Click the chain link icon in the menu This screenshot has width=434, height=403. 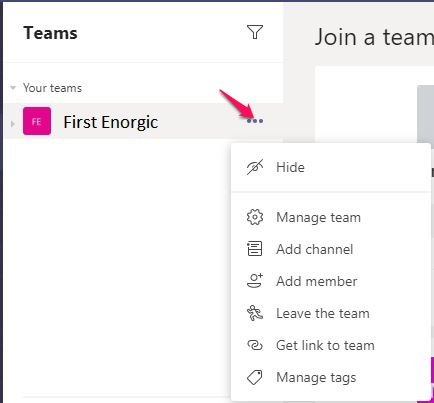tap(255, 345)
